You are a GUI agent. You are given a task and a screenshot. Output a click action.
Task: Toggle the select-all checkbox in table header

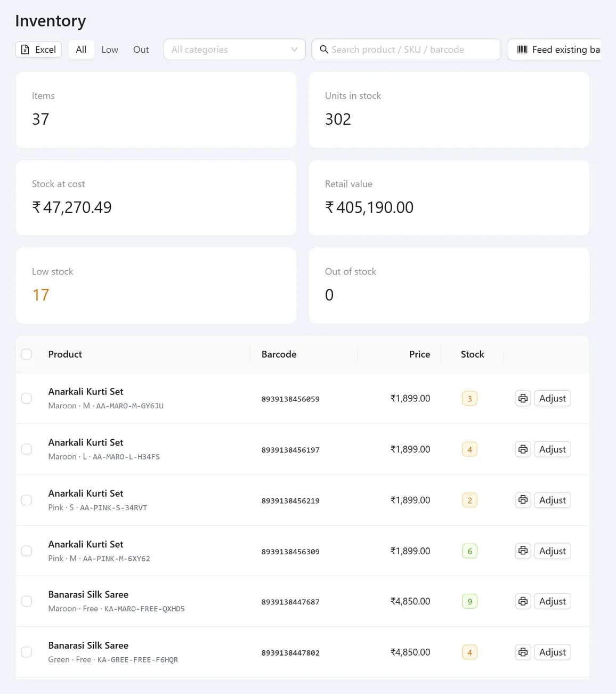(x=27, y=354)
